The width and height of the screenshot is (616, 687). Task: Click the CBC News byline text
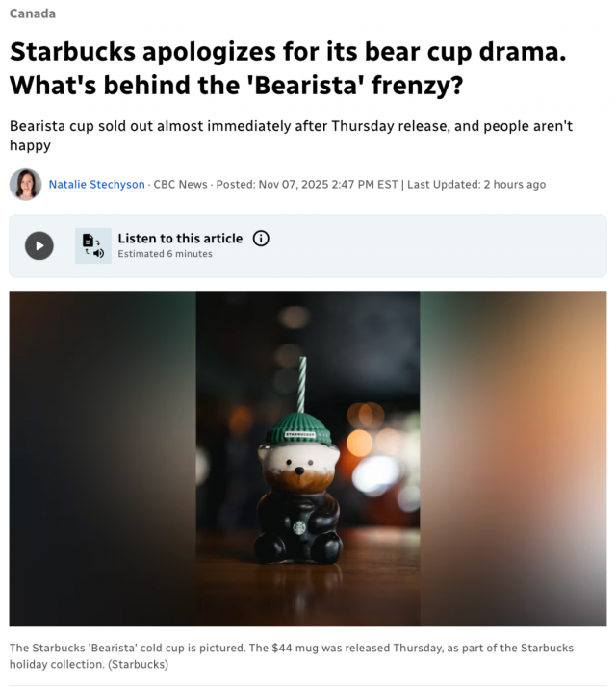tap(180, 185)
